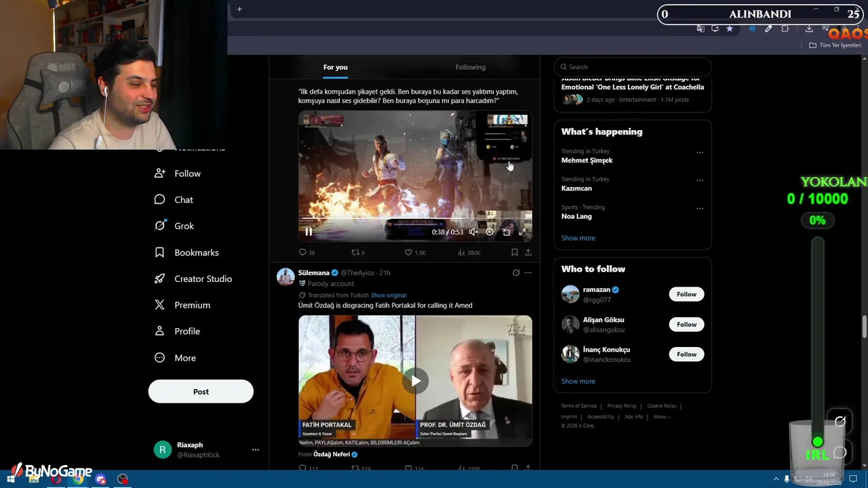Open the Tüm Yer İşaretleri bookmarks folder
Image resolution: width=868 pixels, height=488 pixels.
pos(835,45)
